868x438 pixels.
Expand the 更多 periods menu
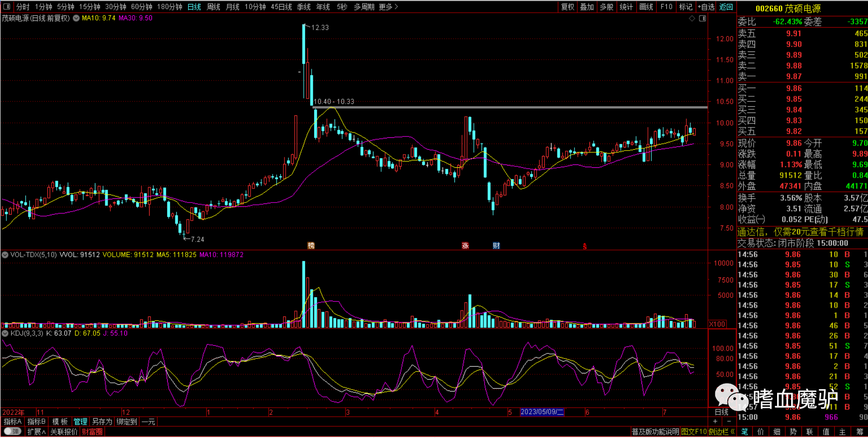click(388, 7)
